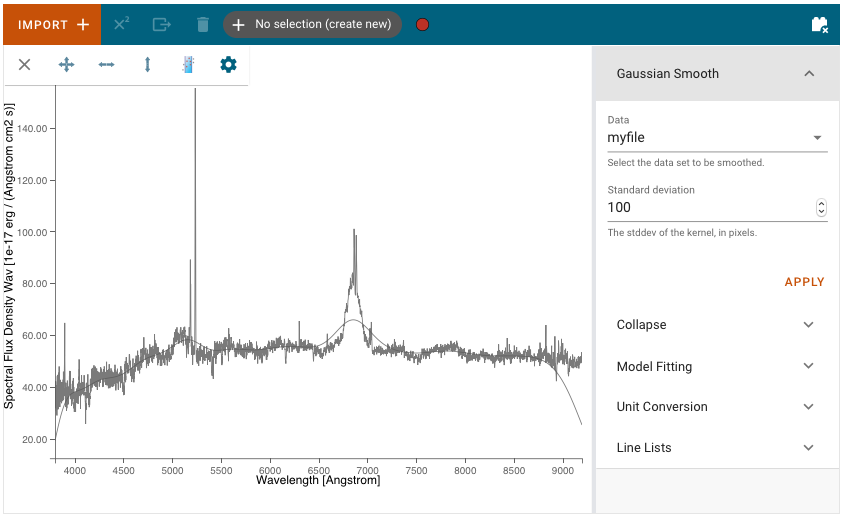
Task: Activate vertical pan-zoom tool
Action: (147, 65)
